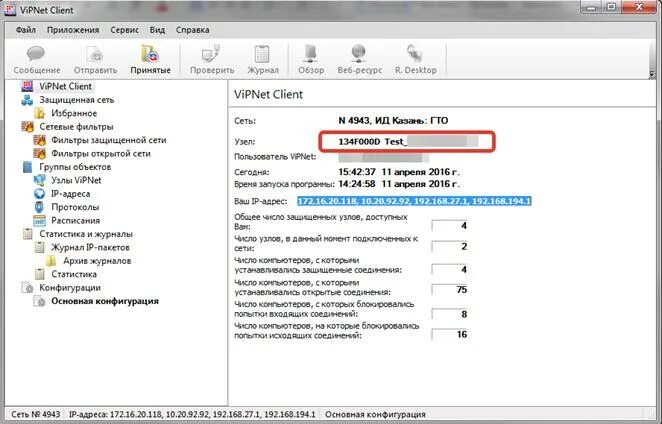Open the Приложения menu

pos(73,30)
